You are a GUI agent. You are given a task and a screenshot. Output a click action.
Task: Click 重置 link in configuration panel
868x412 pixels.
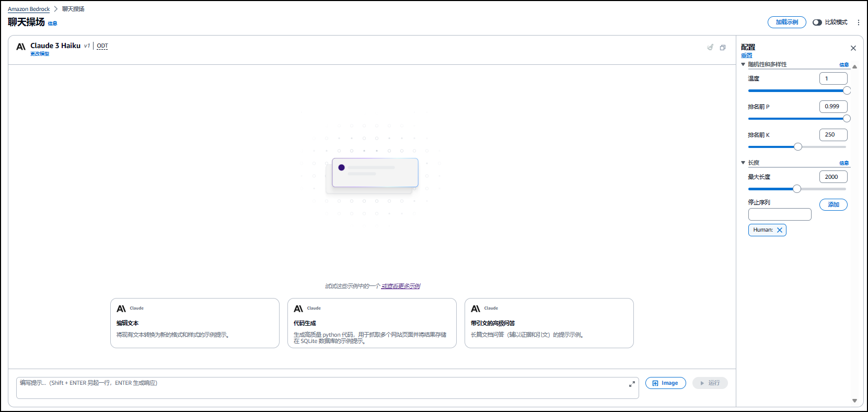click(x=747, y=55)
